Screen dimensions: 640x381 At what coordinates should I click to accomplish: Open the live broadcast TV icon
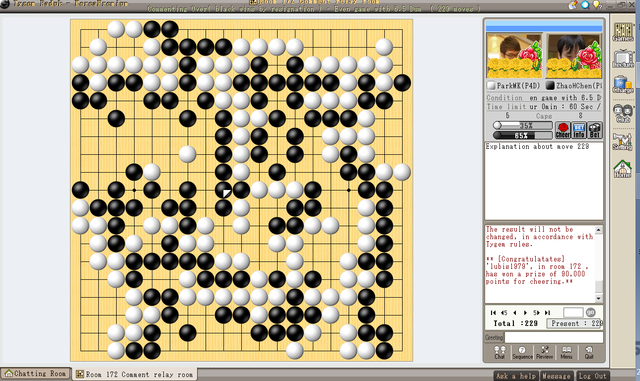(x=623, y=58)
